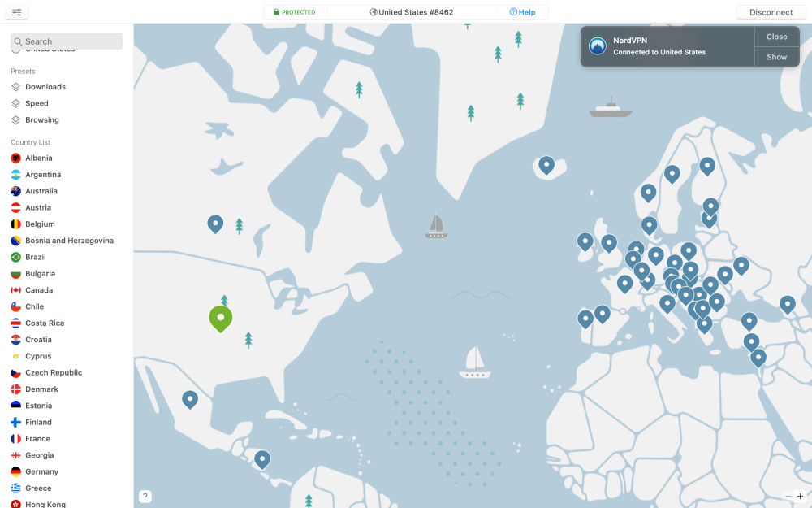Open the Help link in the top bar
This screenshot has height=508, width=812.
coord(522,12)
